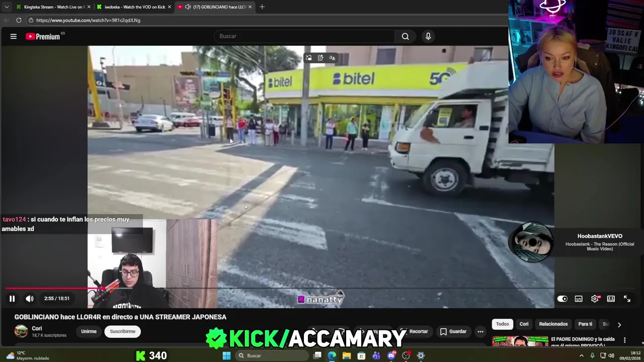Open Microsoft Store from taskbar
The width and height of the screenshot is (644, 362).
point(361,355)
